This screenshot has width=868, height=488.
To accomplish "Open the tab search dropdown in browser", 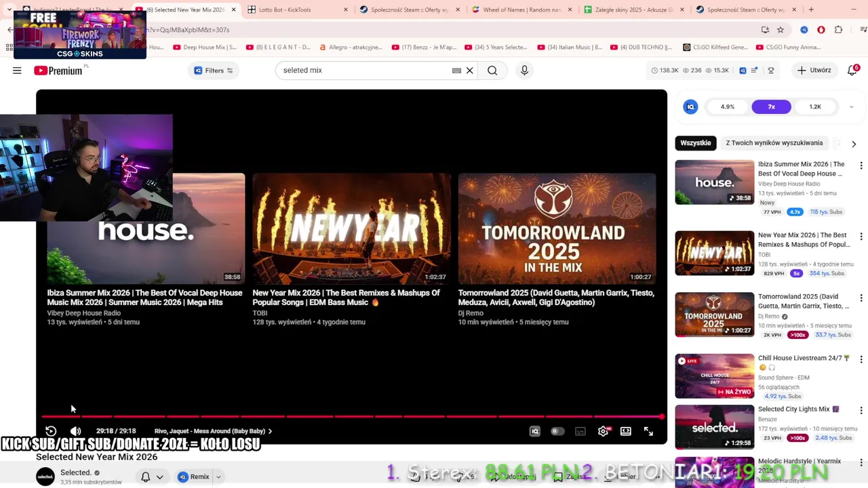I will pos(9,9).
